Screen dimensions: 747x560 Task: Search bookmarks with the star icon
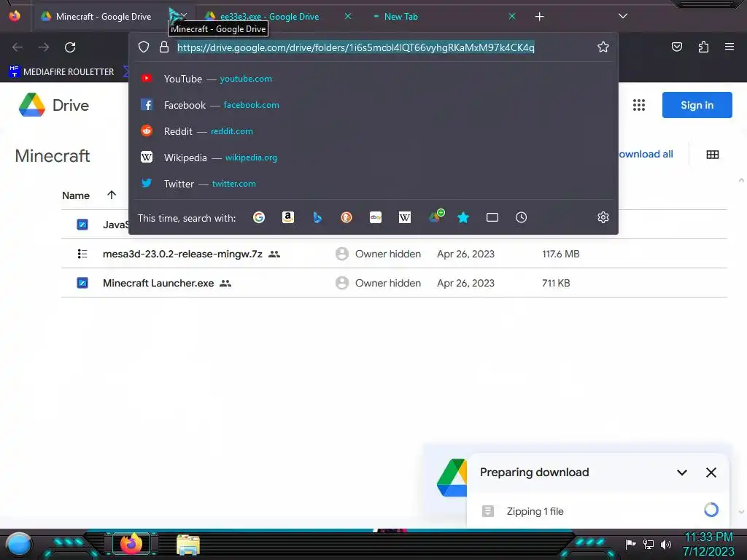click(463, 217)
